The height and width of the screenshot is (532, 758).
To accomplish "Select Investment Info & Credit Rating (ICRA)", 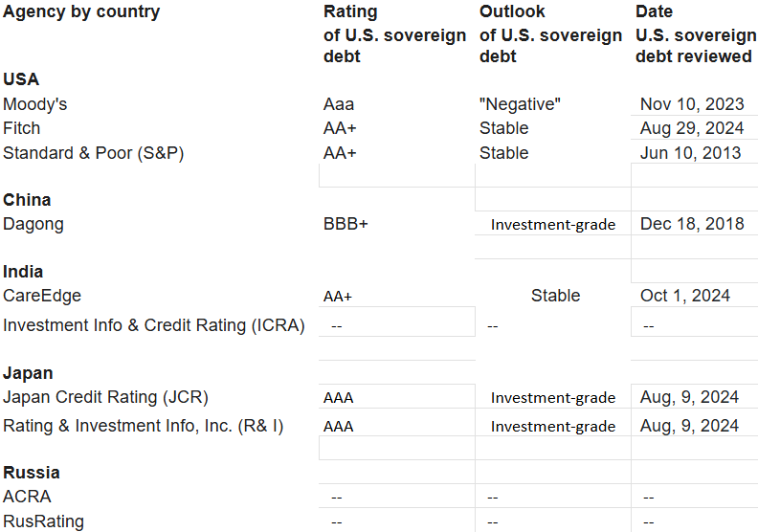I will tap(153, 325).
